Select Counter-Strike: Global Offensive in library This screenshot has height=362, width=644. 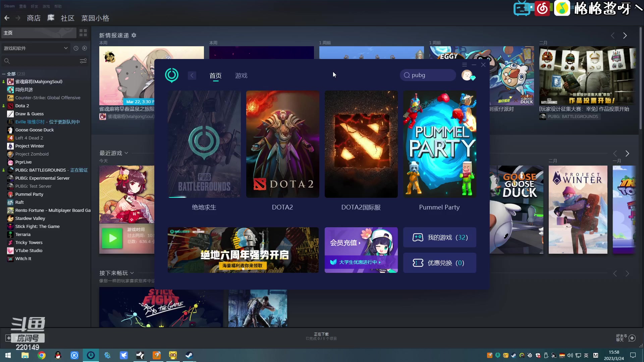(x=48, y=98)
